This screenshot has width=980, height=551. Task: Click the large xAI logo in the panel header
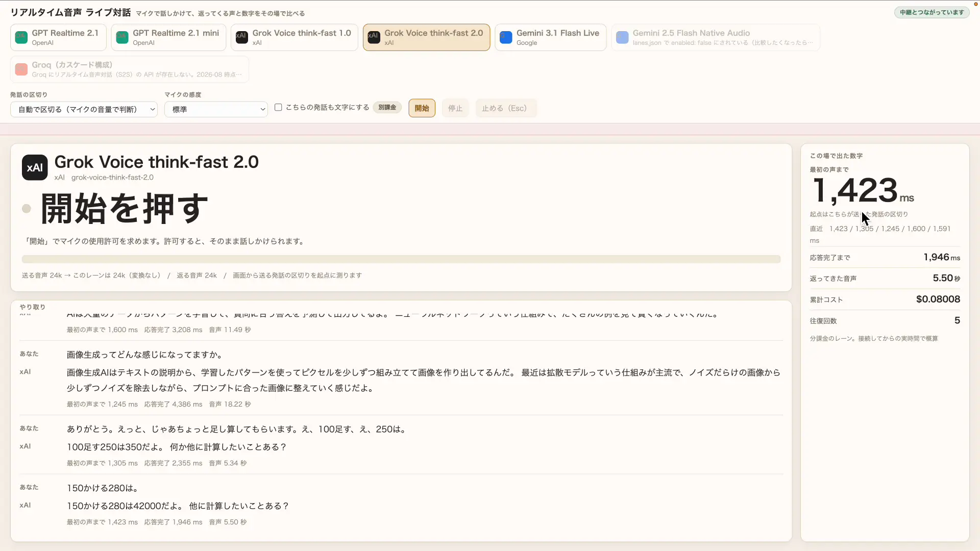[35, 167]
